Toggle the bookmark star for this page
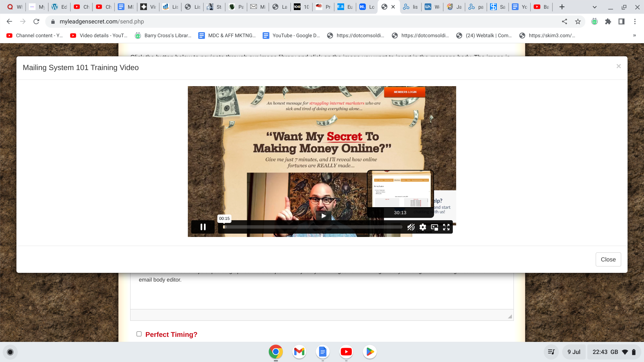 tap(578, 21)
